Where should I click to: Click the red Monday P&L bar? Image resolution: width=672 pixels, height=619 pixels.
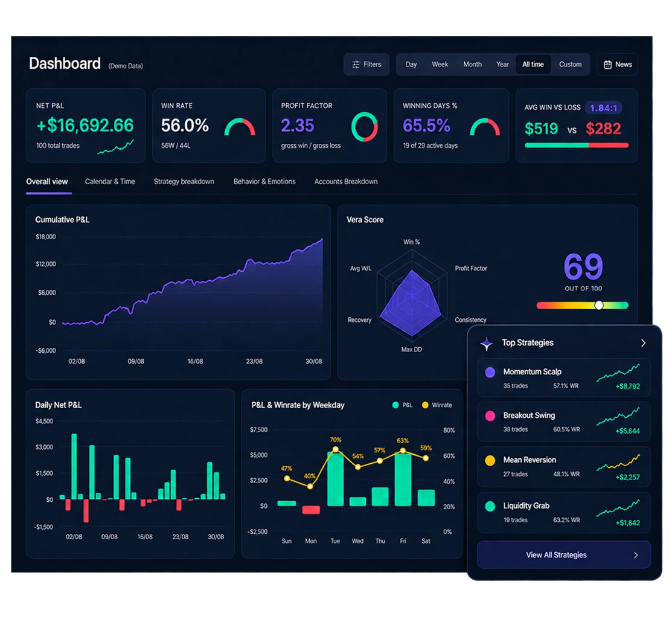[311, 510]
